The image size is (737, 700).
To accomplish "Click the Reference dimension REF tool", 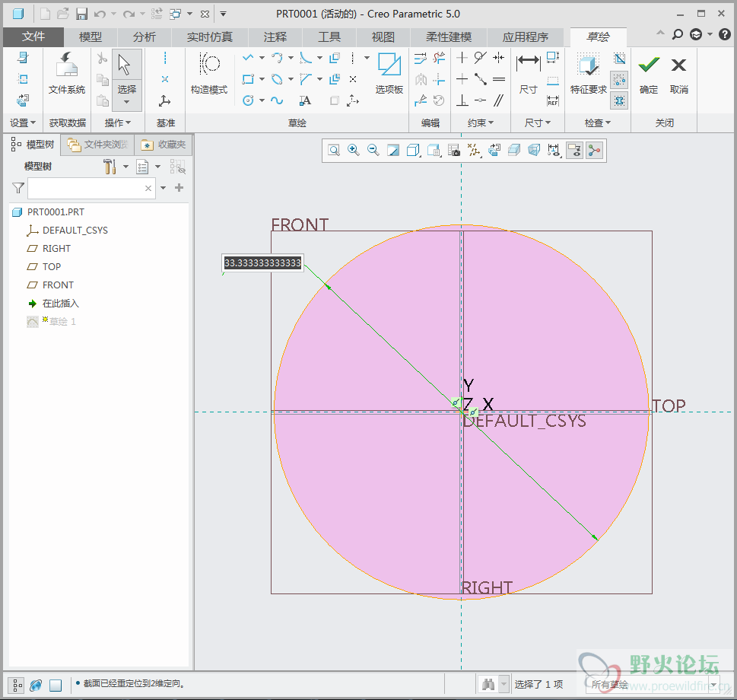I will coord(553,100).
